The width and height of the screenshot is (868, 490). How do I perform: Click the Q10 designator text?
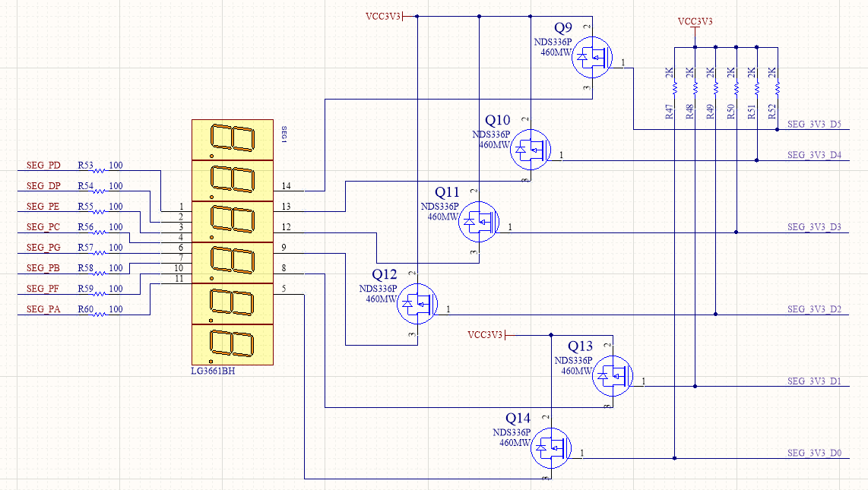click(498, 121)
